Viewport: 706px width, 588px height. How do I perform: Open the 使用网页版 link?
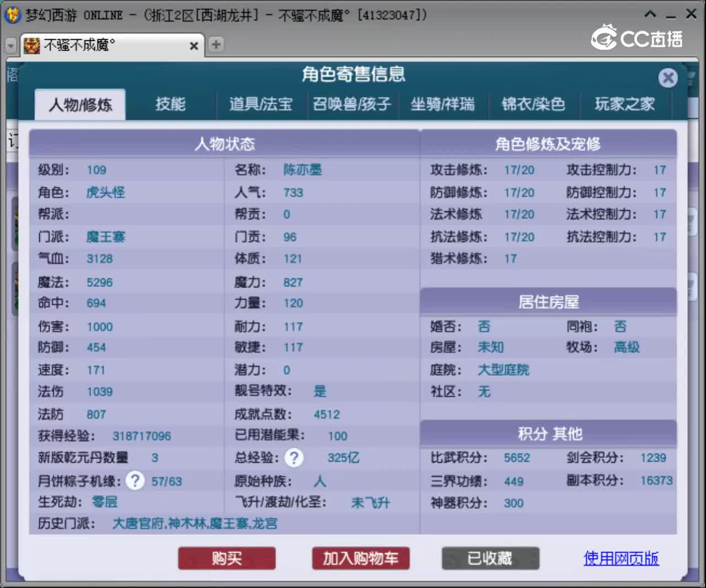[621, 558]
